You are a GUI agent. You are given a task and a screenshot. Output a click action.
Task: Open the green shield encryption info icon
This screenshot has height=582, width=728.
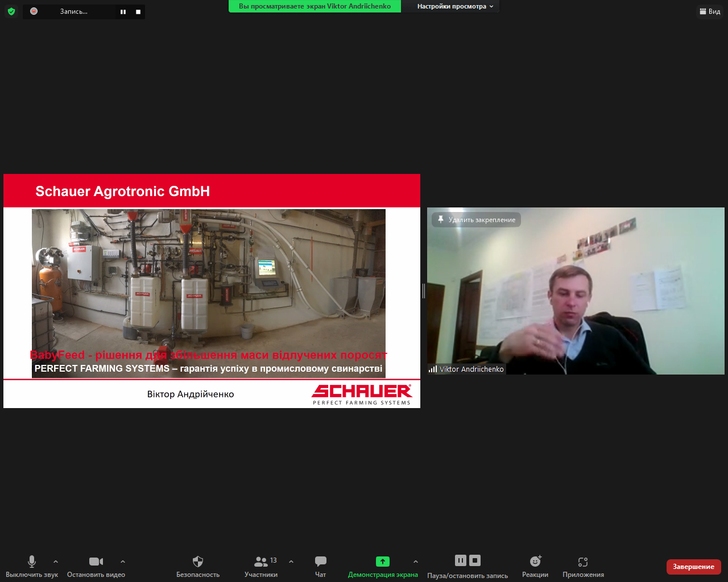click(x=11, y=11)
